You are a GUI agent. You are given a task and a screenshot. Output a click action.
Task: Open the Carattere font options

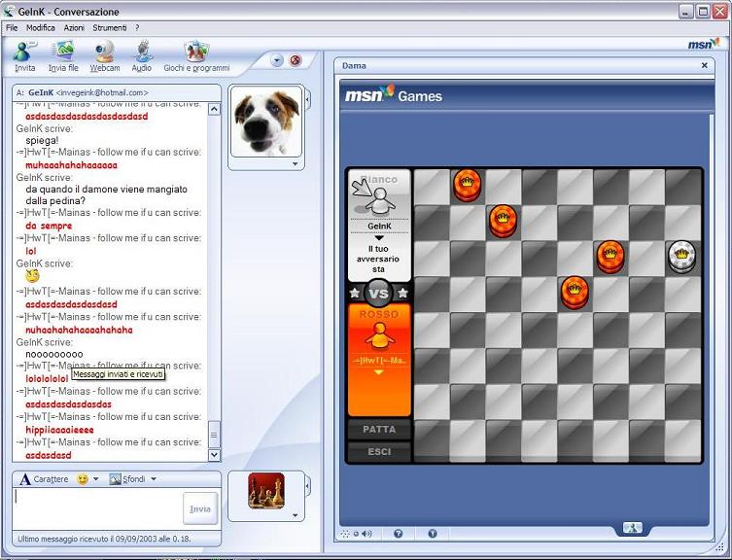pos(44,479)
